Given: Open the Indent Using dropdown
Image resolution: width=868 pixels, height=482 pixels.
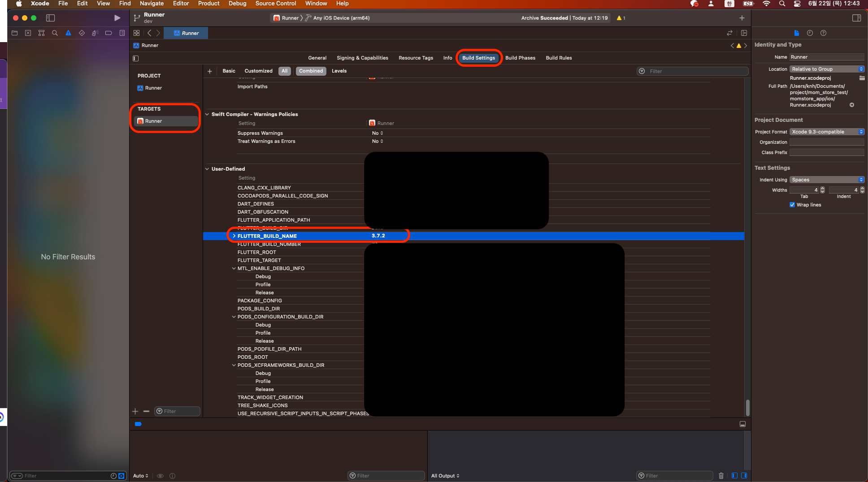Looking at the screenshot, I should [827, 180].
